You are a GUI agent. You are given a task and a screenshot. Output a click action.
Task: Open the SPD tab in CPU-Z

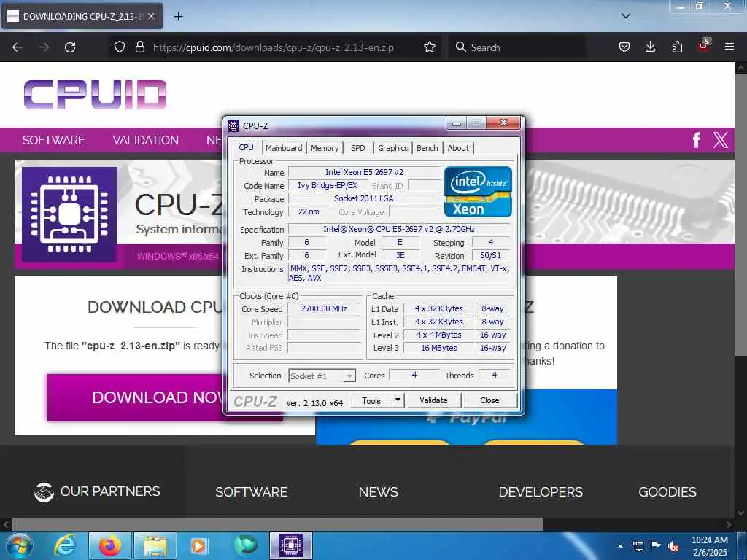(x=357, y=148)
